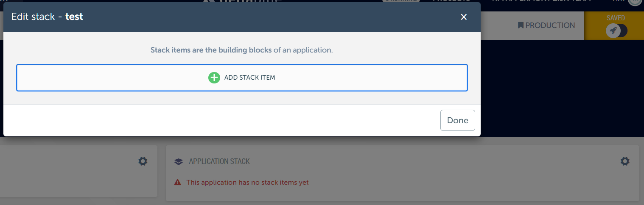Click the 'no stack items yet' warning text

point(247,183)
